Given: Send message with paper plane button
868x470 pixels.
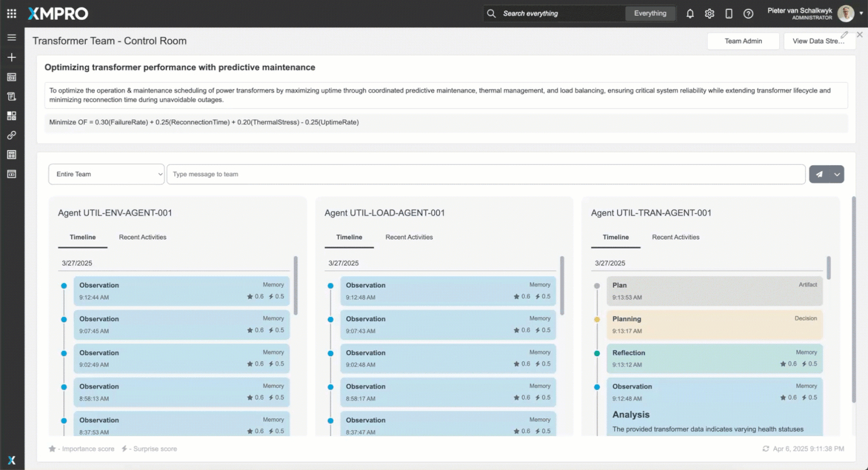Looking at the screenshot, I should point(819,174).
